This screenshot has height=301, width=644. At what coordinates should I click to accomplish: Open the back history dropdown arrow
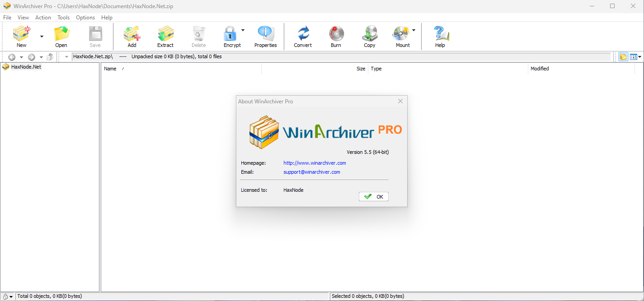[21, 57]
